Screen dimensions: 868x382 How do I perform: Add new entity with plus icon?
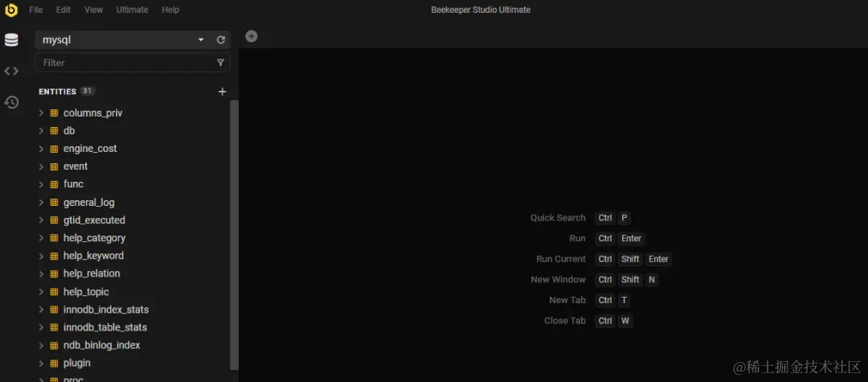click(222, 92)
